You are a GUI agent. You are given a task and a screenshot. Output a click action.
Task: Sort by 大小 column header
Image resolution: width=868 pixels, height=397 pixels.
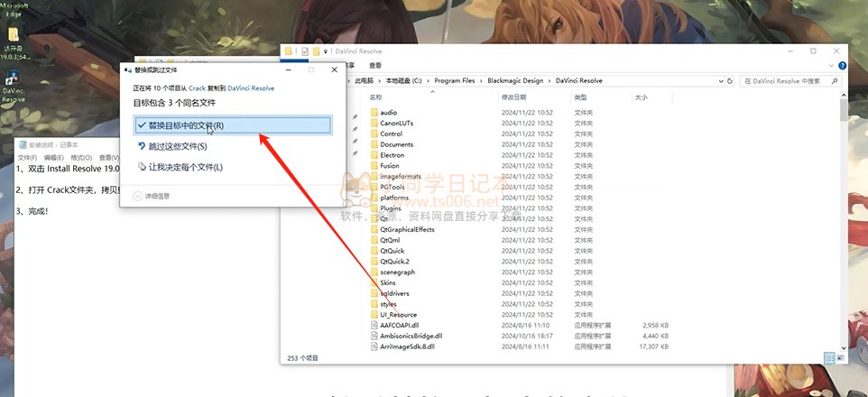pyautogui.click(x=640, y=97)
